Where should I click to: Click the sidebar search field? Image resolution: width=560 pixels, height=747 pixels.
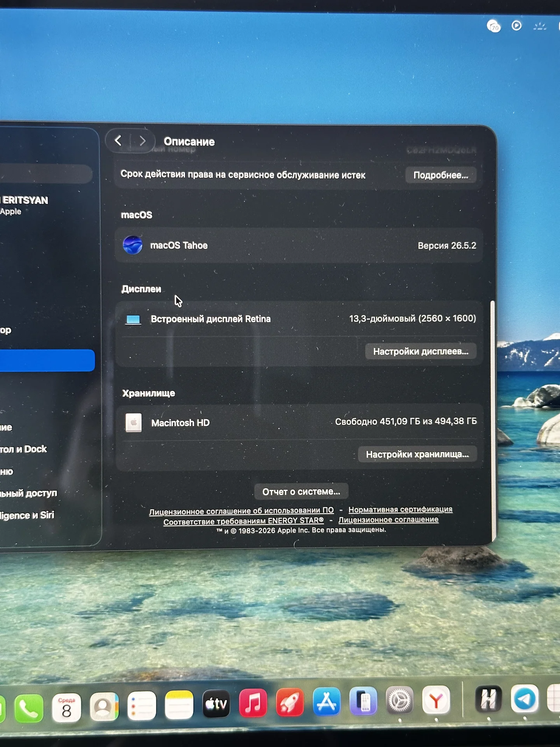pos(46,174)
